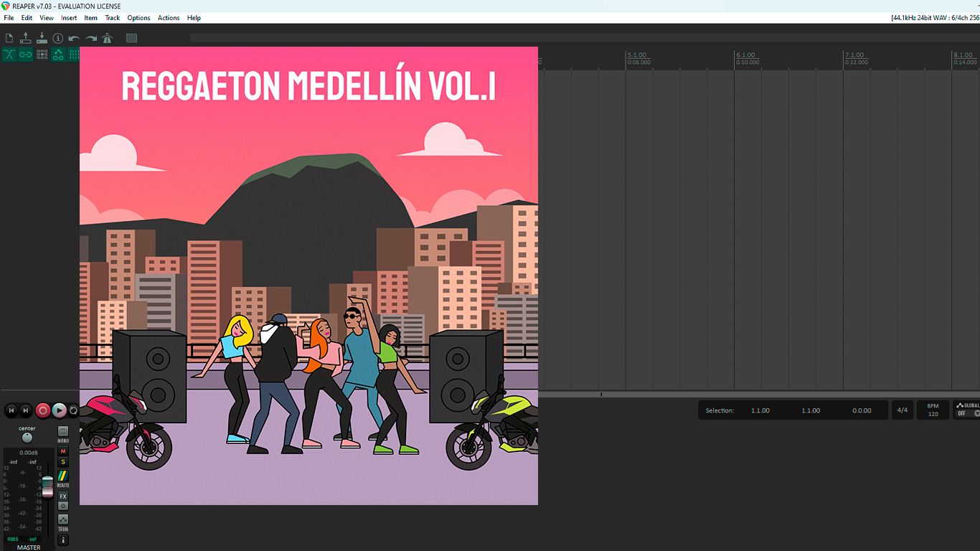The width and height of the screenshot is (980, 551).
Task: Open the Help menu
Action: click(x=194, y=18)
